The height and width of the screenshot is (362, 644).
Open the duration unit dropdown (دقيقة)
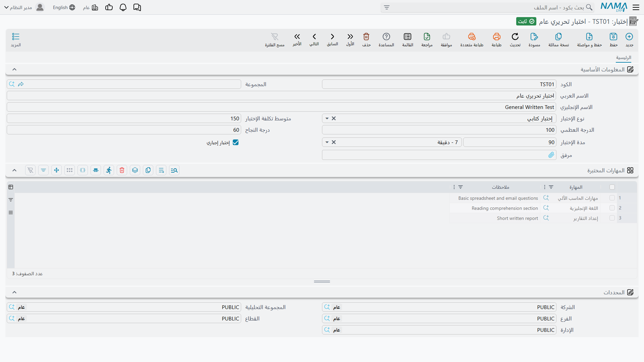pyautogui.click(x=327, y=142)
